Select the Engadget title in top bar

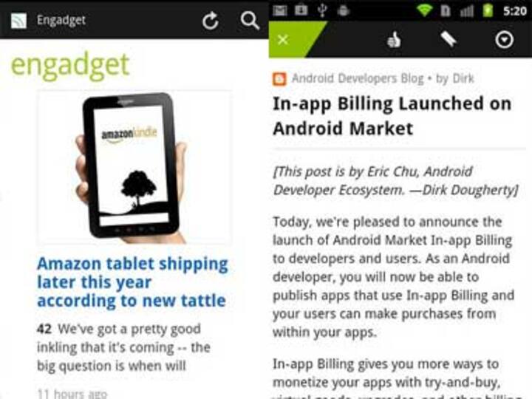tap(61, 21)
